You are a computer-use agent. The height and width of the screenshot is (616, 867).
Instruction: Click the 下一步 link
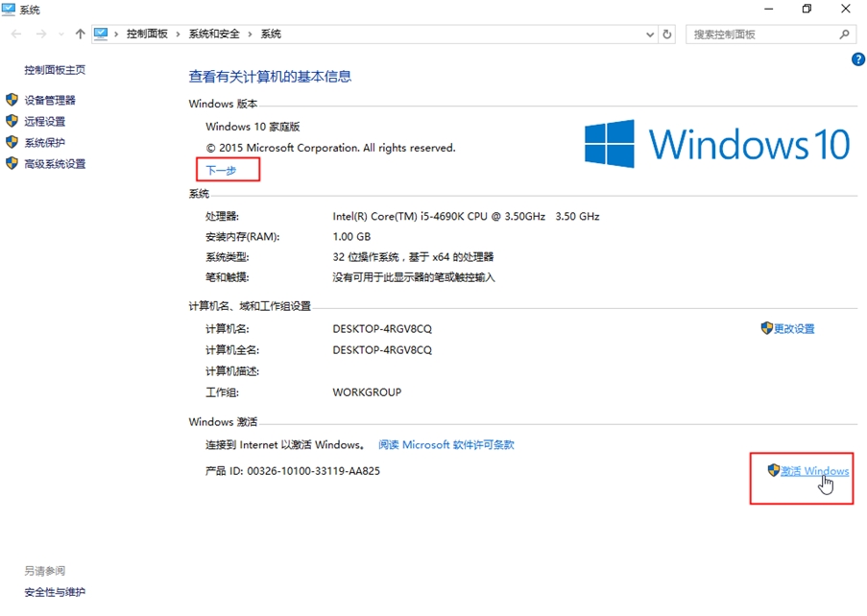tap(221, 170)
